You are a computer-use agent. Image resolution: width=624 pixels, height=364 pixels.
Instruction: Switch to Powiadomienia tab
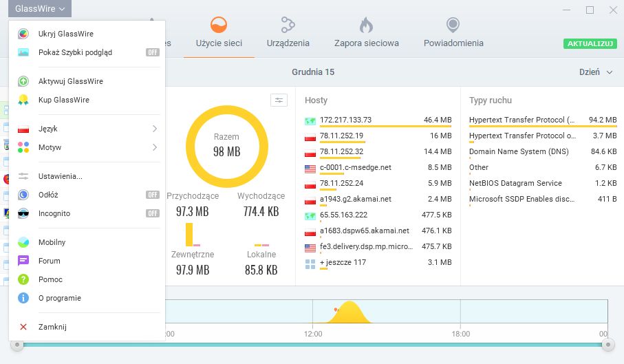pyautogui.click(x=453, y=33)
